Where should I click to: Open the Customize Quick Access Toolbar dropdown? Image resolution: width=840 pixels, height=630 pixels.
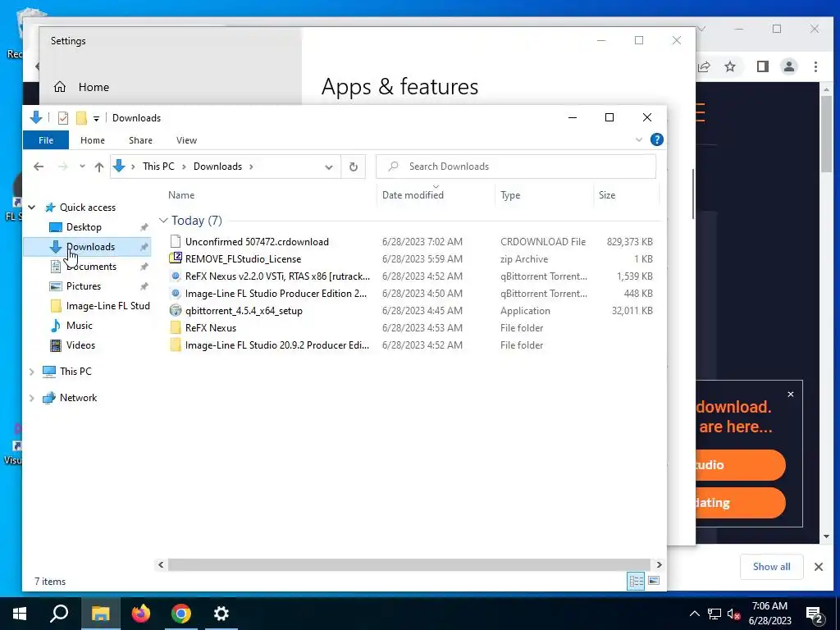(x=97, y=118)
